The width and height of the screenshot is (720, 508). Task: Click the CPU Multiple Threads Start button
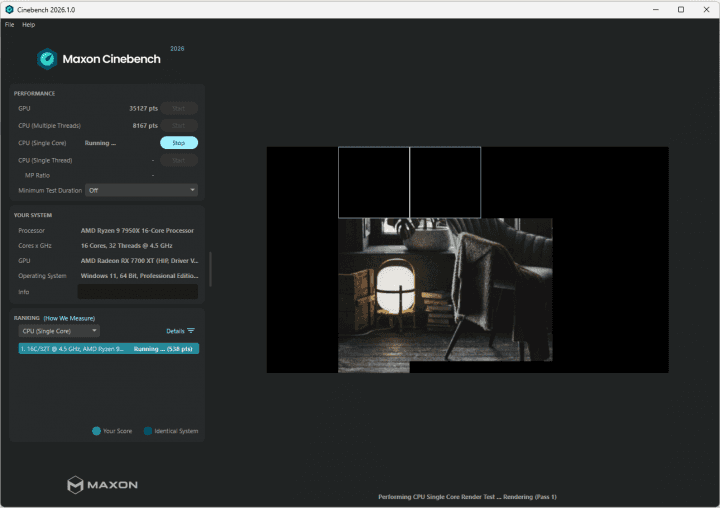(179, 125)
